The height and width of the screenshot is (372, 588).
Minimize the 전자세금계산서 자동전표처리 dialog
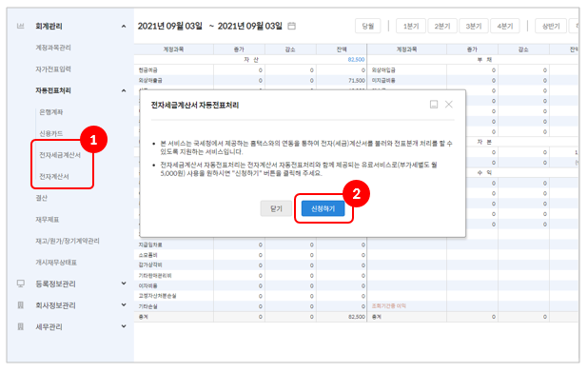(x=434, y=105)
